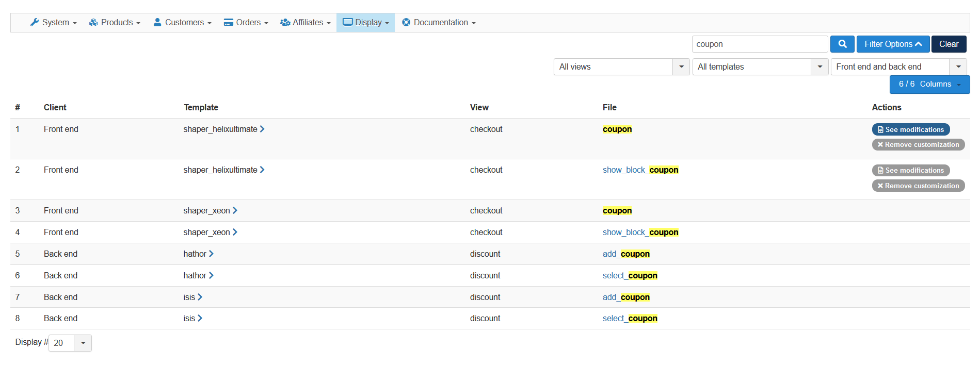This screenshot has height=366, width=980.
Task: Open the System menu
Action: 54,23
